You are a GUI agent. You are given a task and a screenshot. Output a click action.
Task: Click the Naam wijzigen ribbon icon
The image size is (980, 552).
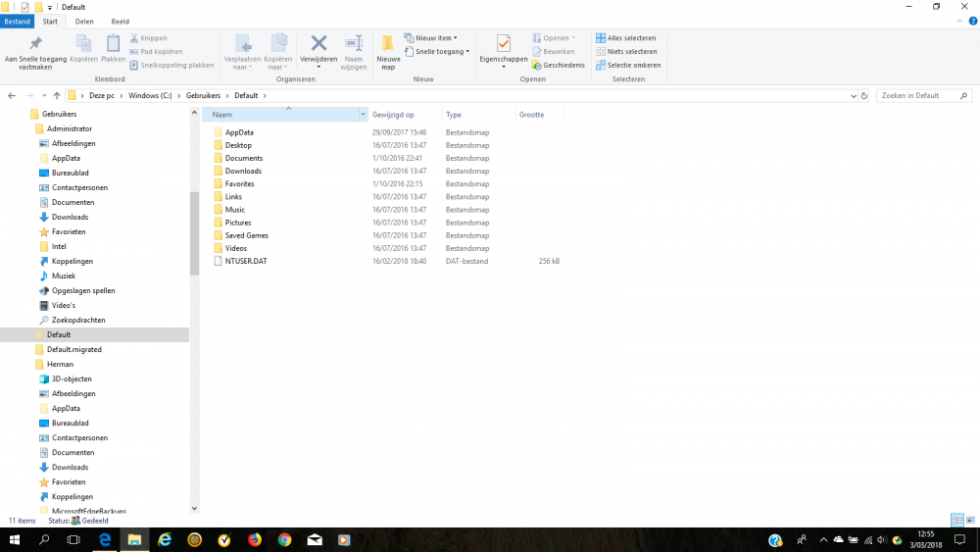click(354, 44)
